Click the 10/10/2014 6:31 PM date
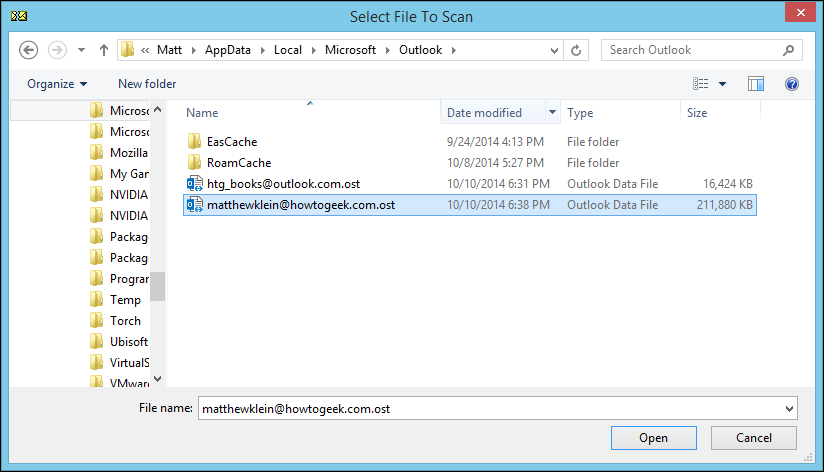 tap(498, 184)
